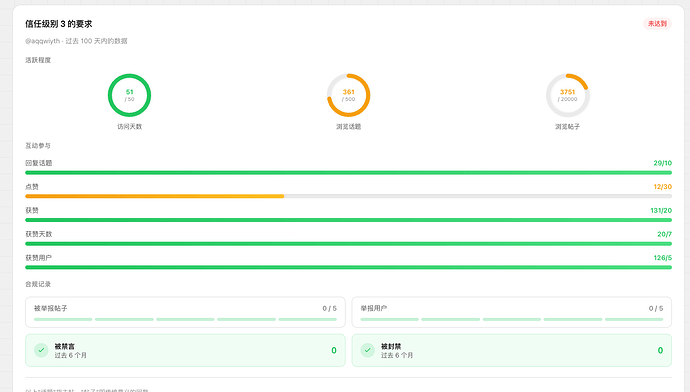Click the 获赞用户 label
The width and height of the screenshot is (690, 392).
point(39,258)
